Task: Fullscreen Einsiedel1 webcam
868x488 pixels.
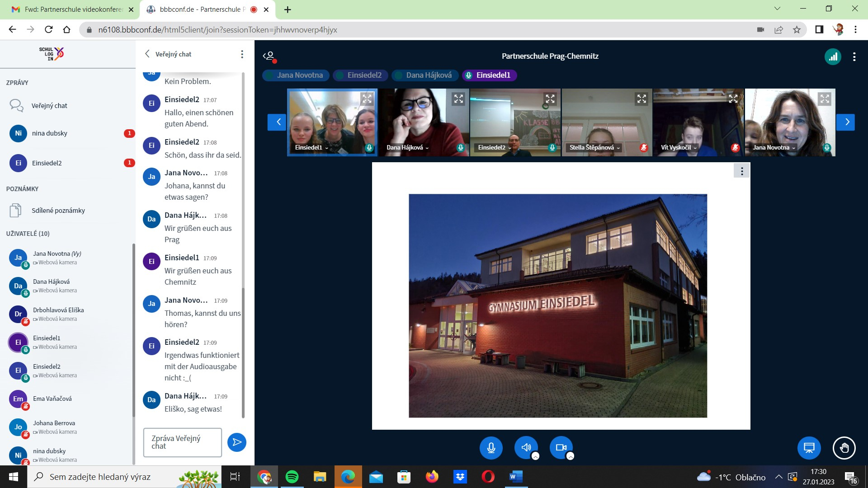Action: 367,99
